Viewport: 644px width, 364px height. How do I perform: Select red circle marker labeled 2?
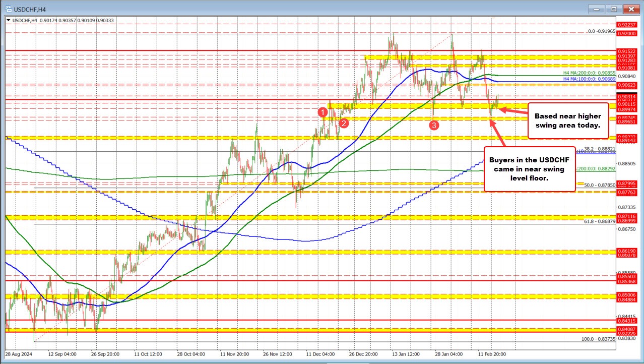pos(345,123)
